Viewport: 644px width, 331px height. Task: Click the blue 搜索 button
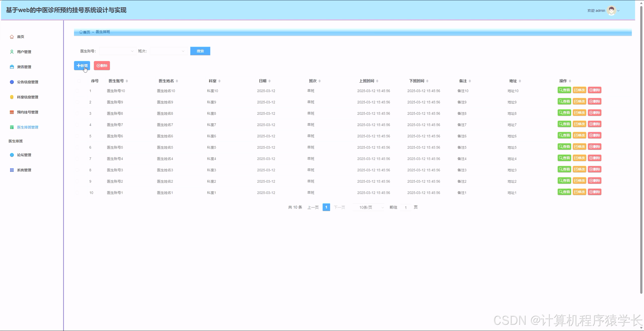tap(200, 51)
